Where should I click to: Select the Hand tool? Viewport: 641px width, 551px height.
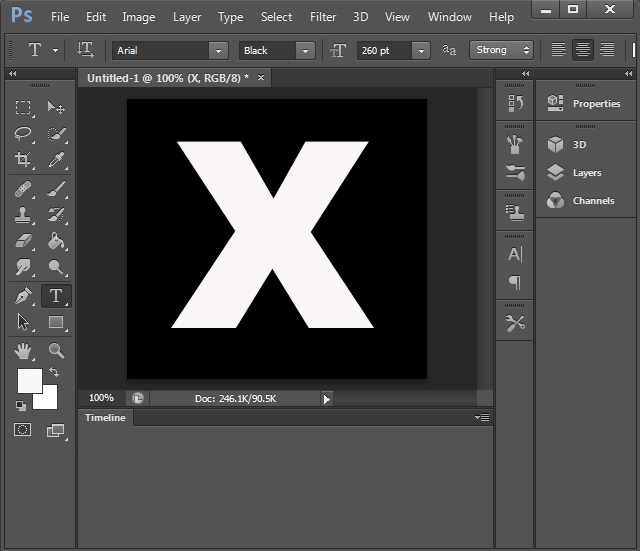pyautogui.click(x=23, y=351)
